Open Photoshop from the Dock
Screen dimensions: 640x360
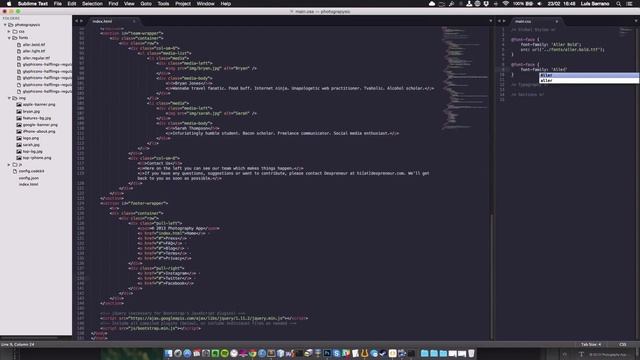[327, 353]
